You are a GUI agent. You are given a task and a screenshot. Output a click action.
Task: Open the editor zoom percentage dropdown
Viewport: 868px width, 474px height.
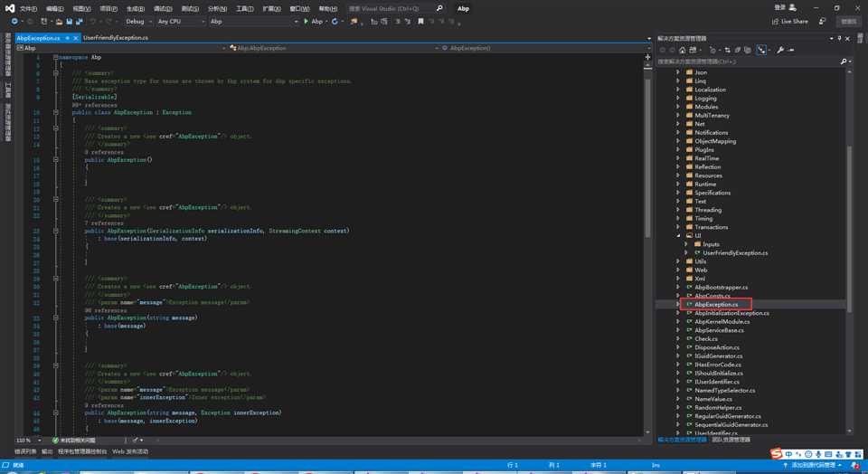(x=29, y=441)
